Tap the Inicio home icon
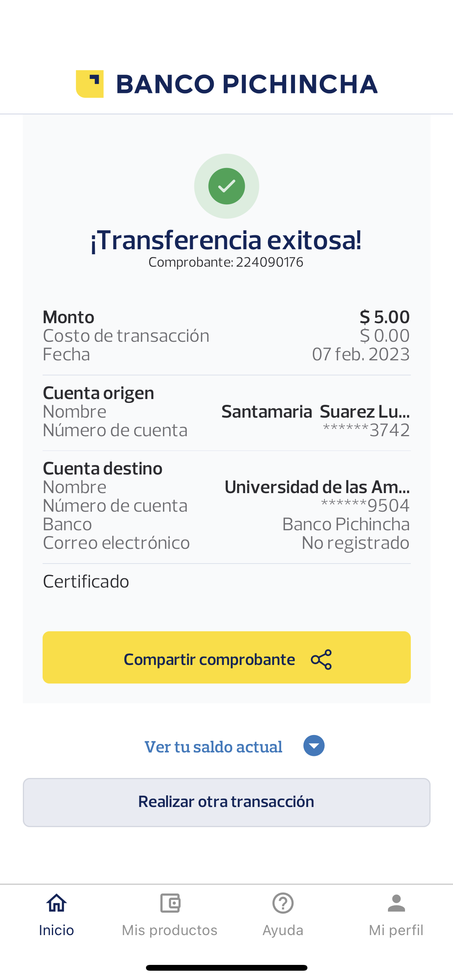Viewport: 453px width, 980px height. 57,903
